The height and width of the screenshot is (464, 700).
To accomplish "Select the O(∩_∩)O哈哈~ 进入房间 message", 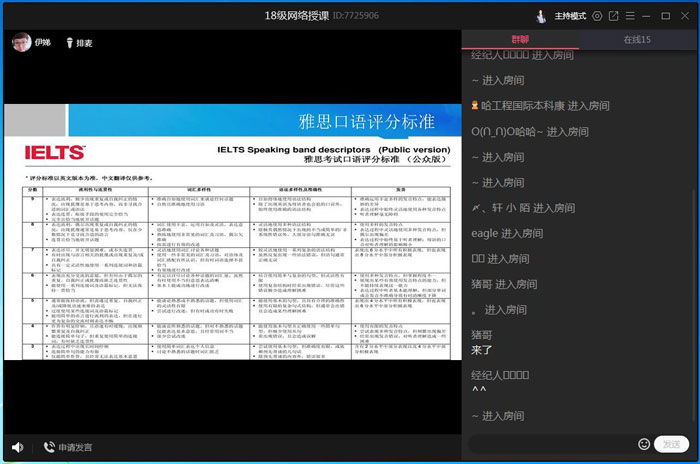I will (530, 132).
